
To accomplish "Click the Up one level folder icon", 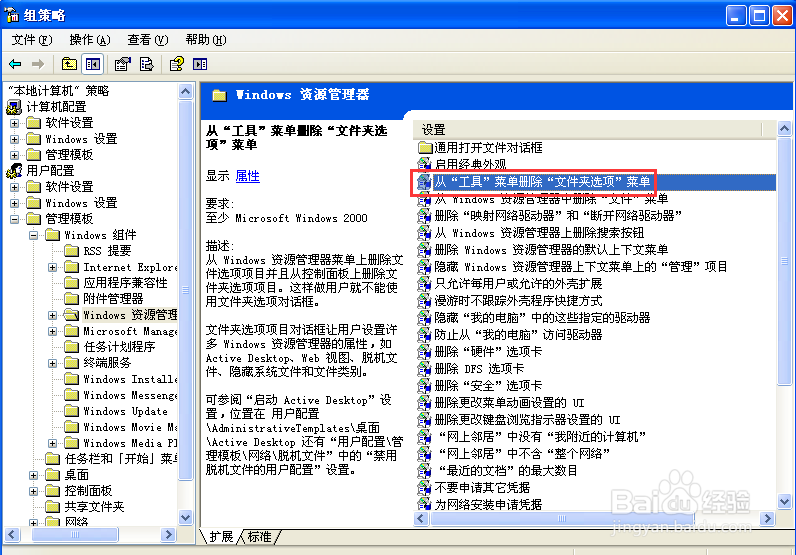I will 70,64.
